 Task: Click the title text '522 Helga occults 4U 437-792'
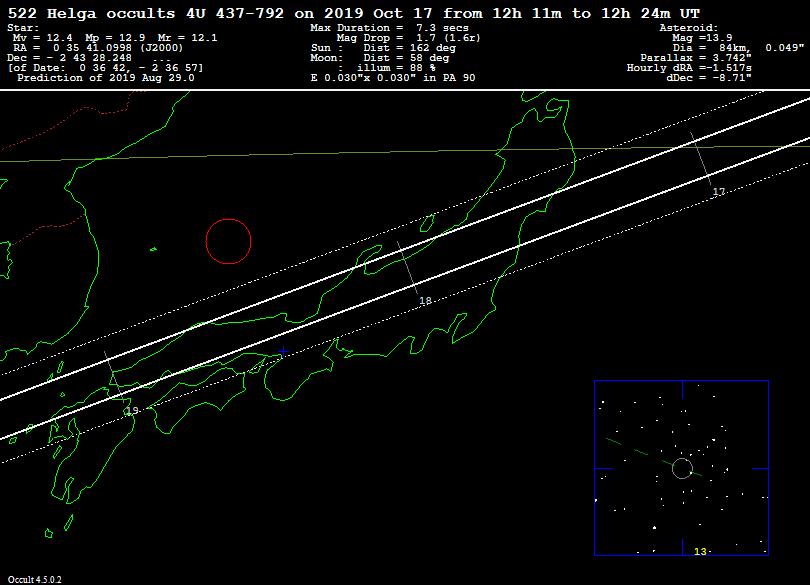(146, 13)
